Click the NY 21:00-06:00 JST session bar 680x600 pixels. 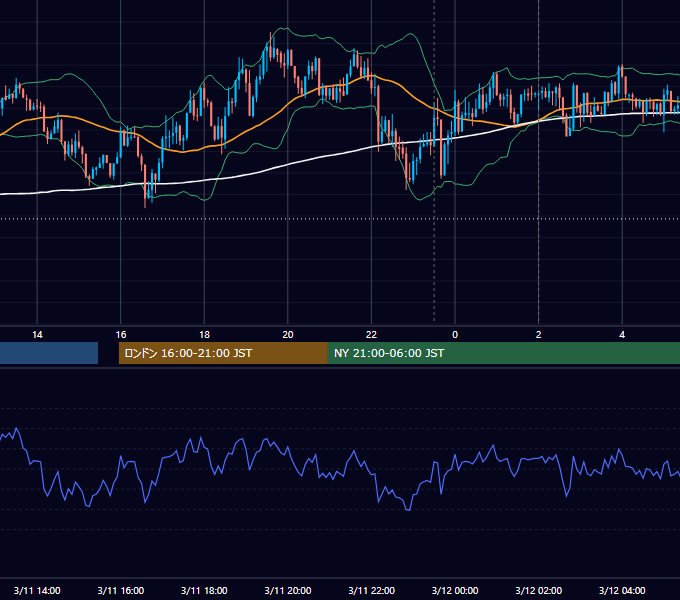(503, 353)
